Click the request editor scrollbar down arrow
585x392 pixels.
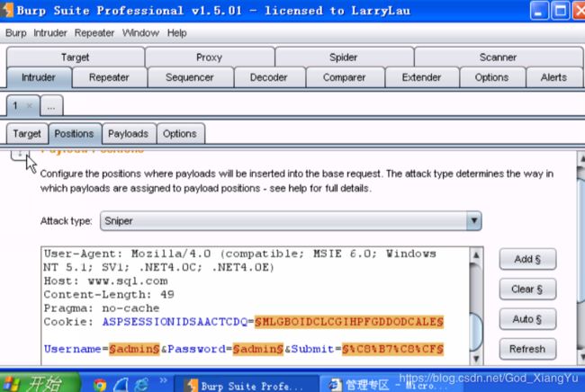476,359
